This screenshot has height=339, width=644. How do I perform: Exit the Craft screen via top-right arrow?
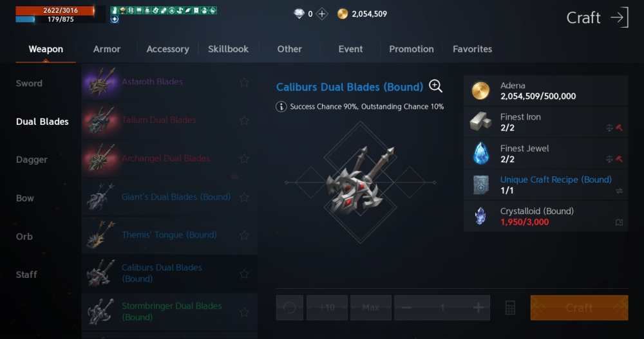pyautogui.click(x=620, y=17)
